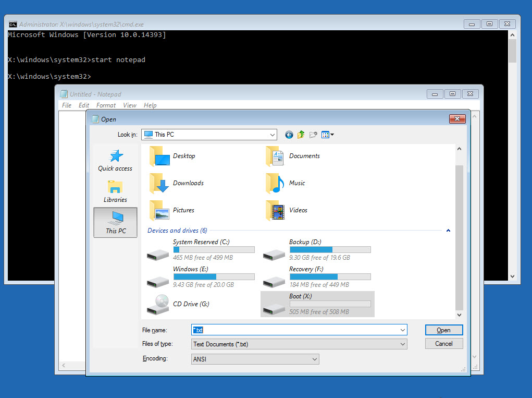Screen dimensions: 532x398
Task: Click the Cancel button in dialog
Action: coord(444,344)
